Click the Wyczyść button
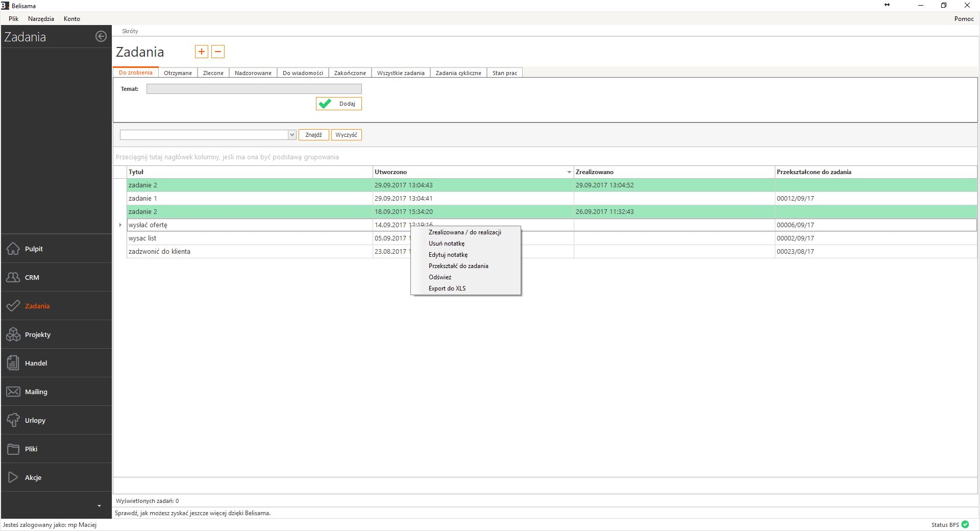This screenshot has height=531, width=980. click(346, 135)
